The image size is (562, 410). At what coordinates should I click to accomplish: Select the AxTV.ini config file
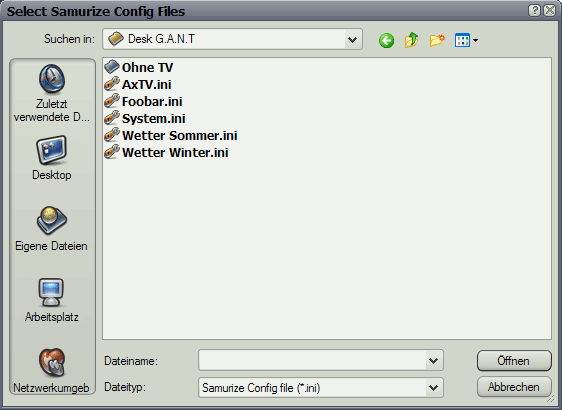click(138, 85)
